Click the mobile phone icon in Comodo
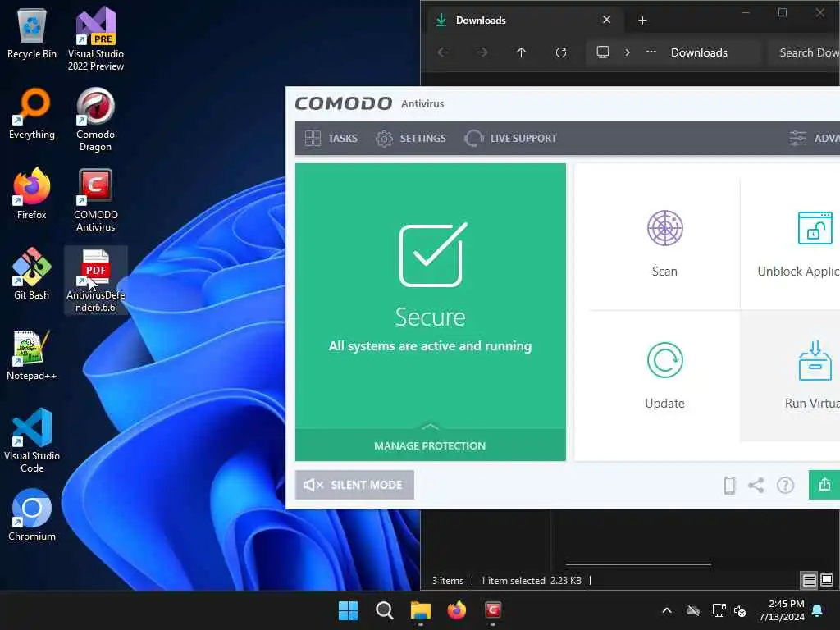 (x=729, y=486)
